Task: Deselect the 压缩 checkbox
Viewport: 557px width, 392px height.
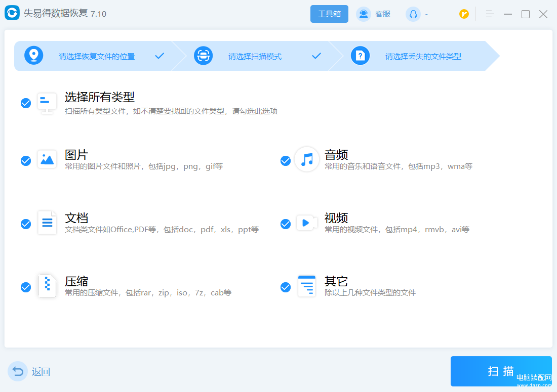Action: pos(26,287)
